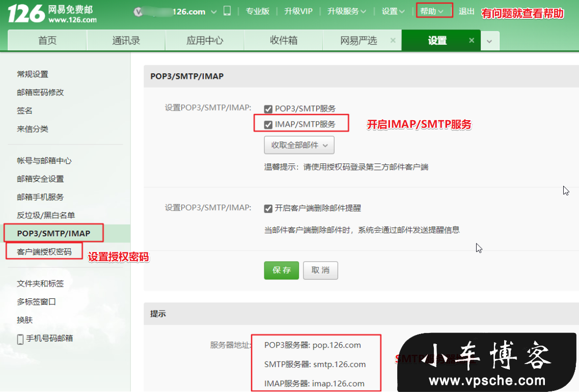Disable 开启客户端删除邮件提醒 option
The height and width of the screenshot is (392, 579).
pyautogui.click(x=268, y=208)
